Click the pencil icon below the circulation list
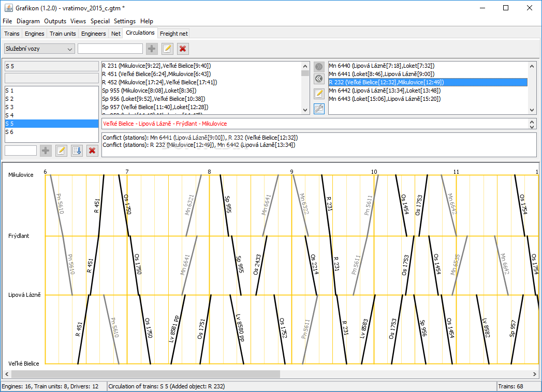The image size is (542, 392). (x=61, y=150)
